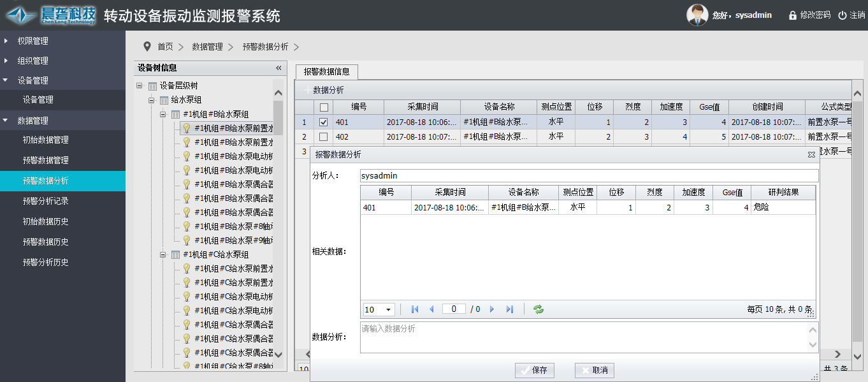Open the page size dropdown showing 10
Screen dimensions: 868x382
coord(379,309)
